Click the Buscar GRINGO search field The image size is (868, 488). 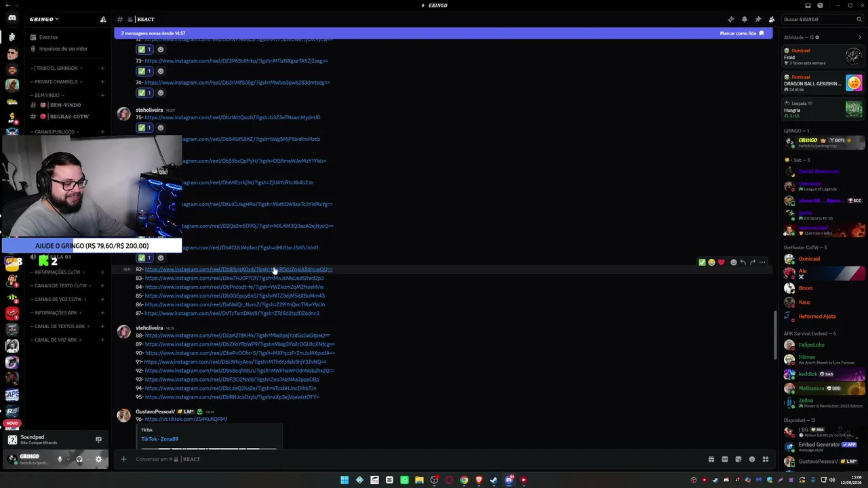[x=822, y=20]
